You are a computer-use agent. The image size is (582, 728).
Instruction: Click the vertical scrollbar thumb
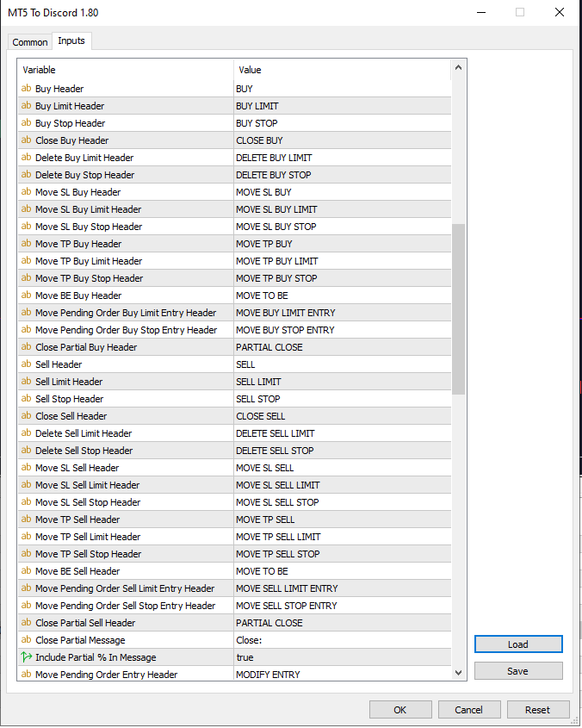pos(458,309)
